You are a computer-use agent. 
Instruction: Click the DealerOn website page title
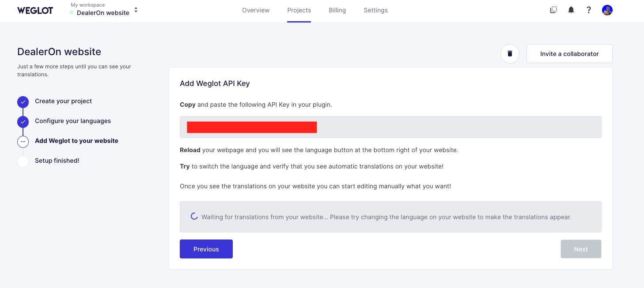pyautogui.click(x=59, y=52)
